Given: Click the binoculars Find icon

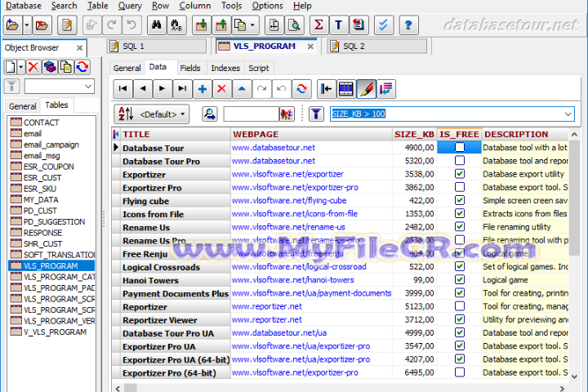Looking at the screenshot, I should 156,25.
